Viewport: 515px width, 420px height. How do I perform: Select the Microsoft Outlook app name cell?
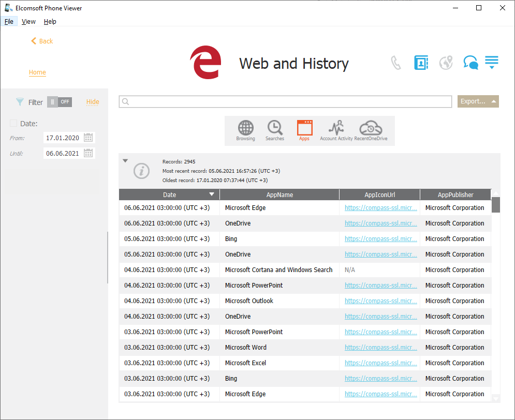pos(249,301)
